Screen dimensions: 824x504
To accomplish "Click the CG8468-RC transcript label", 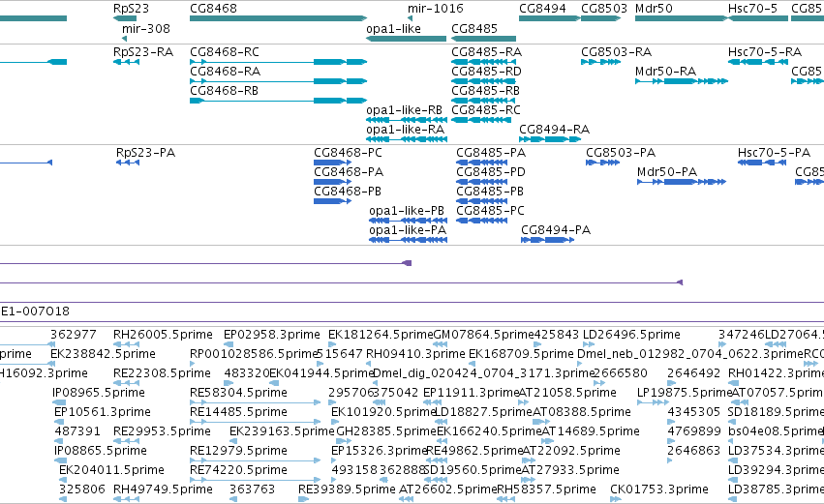I will 225,52.
